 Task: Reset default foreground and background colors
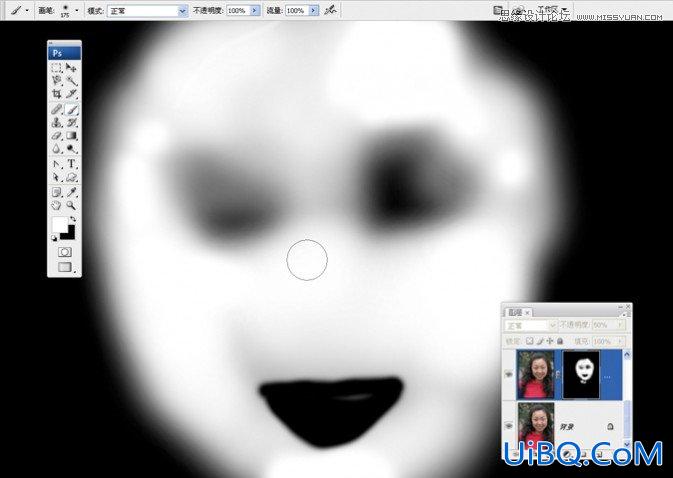[x=54, y=238]
